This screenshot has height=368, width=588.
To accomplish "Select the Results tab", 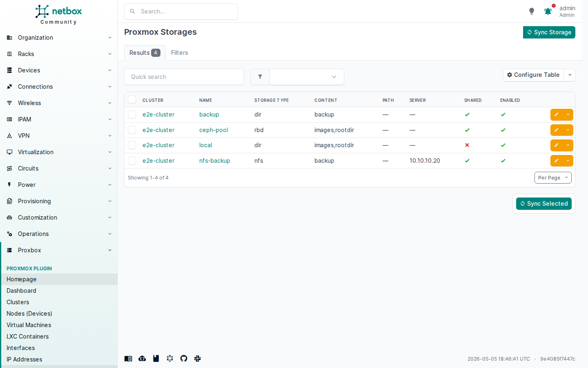I will click(x=145, y=53).
